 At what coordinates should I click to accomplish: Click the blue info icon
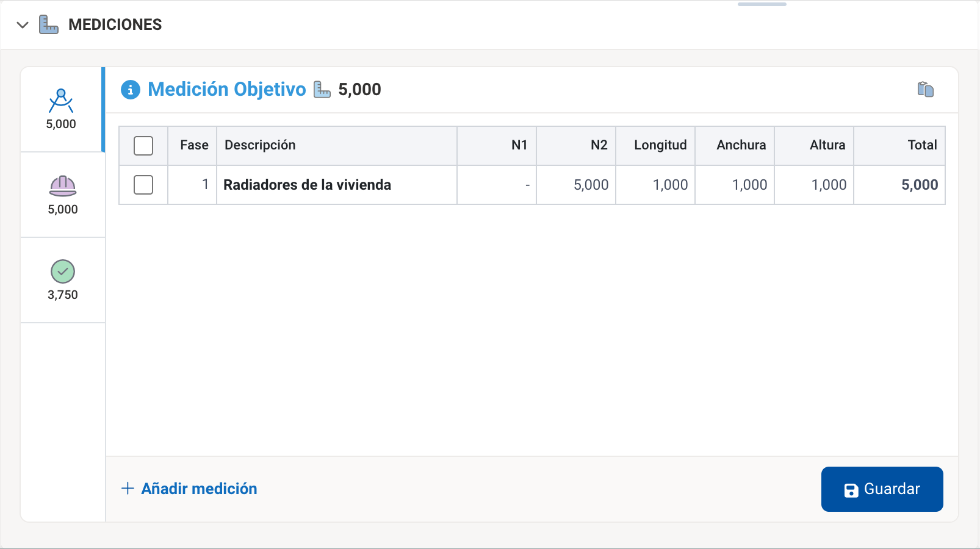click(x=131, y=90)
